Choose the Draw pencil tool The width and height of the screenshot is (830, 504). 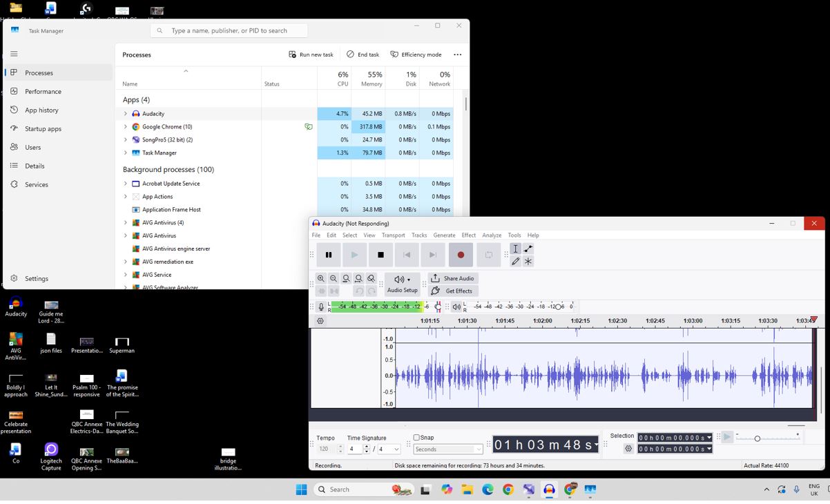[515, 262]
